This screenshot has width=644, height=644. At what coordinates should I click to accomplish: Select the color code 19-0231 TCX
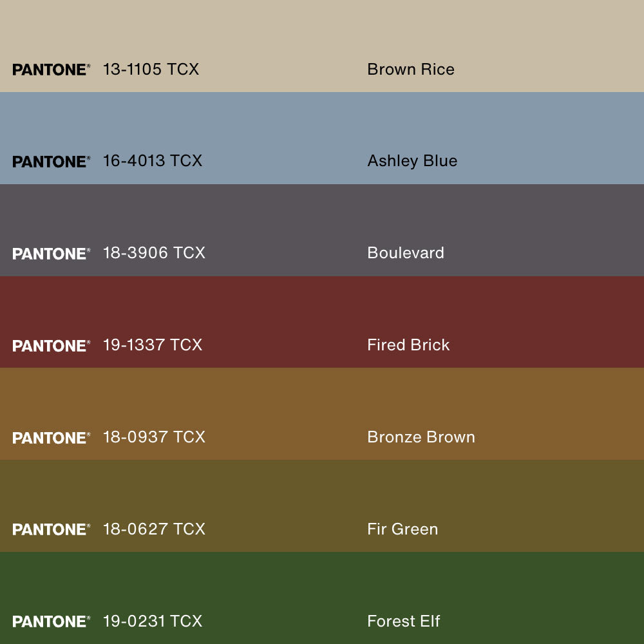click(x=152, y=621)
